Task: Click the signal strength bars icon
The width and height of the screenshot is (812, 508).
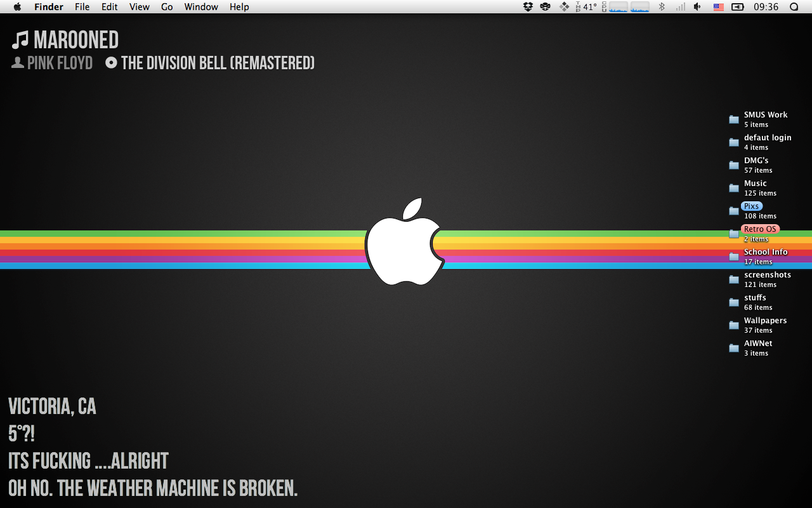Action: pyautogui.click(x=681, y=6)
